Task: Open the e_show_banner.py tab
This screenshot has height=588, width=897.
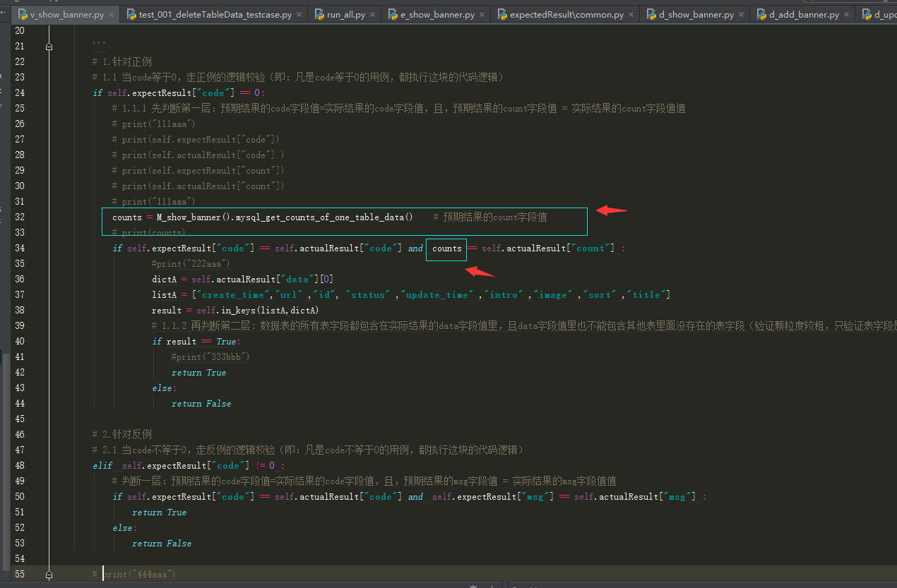Action: 437,14
